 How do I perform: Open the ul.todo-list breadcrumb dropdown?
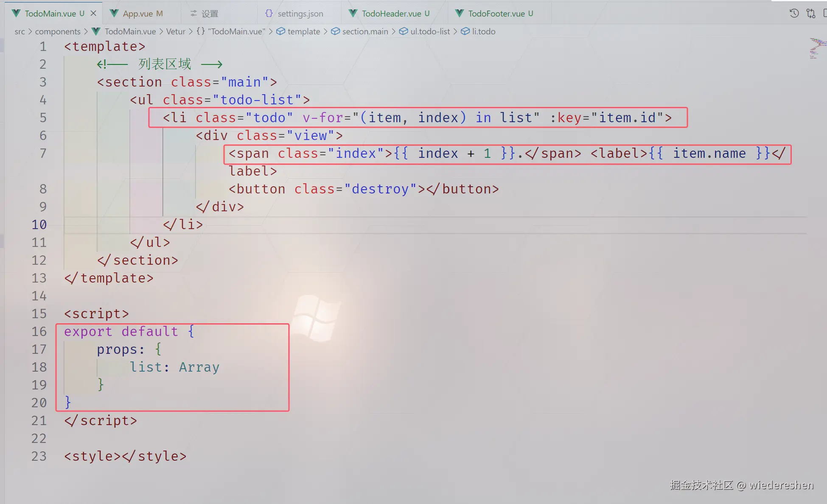tap(430, 31)
